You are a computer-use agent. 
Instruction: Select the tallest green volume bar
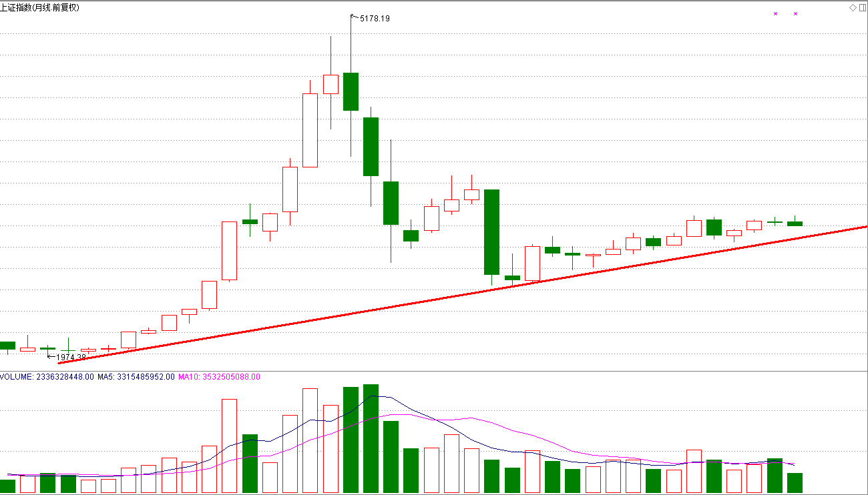coord(371,439)
